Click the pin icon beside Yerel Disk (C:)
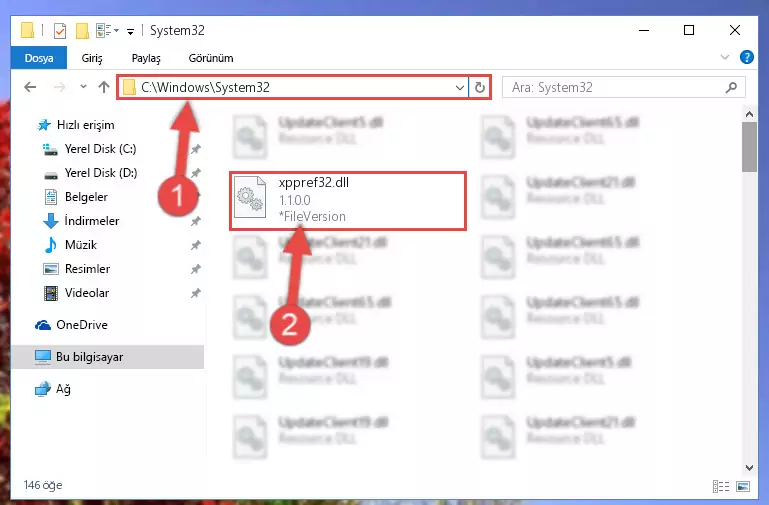769x505 pixels. tap(195, 149)
